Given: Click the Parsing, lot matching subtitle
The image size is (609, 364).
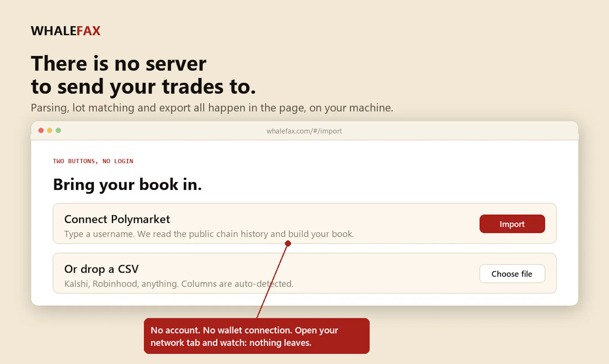Looking at the screenshot, I should click(x=212, y=108).
